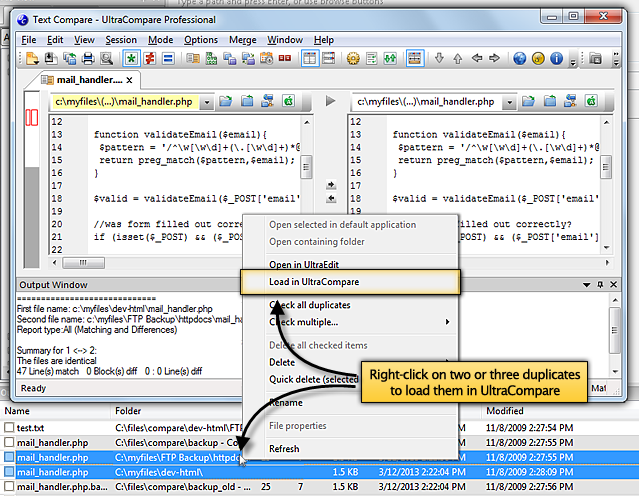
Task: Click the right pane green reload icon
Action: tap(591, 101)
